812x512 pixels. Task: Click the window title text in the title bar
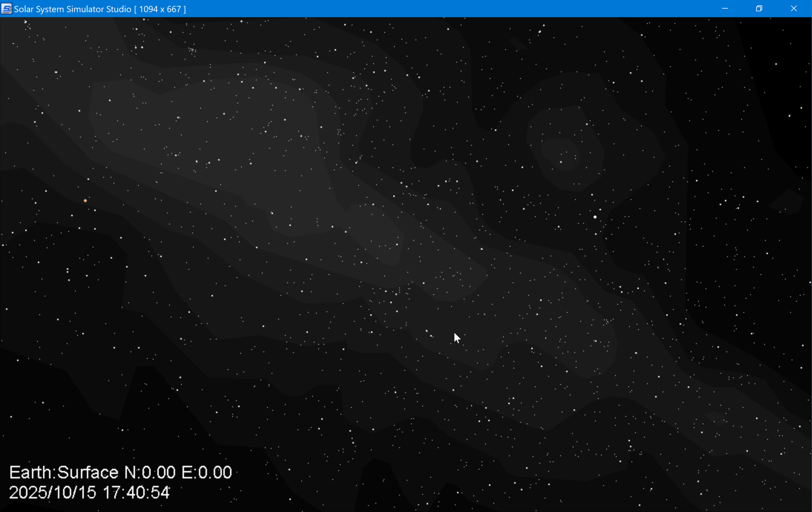pos(72,9)
